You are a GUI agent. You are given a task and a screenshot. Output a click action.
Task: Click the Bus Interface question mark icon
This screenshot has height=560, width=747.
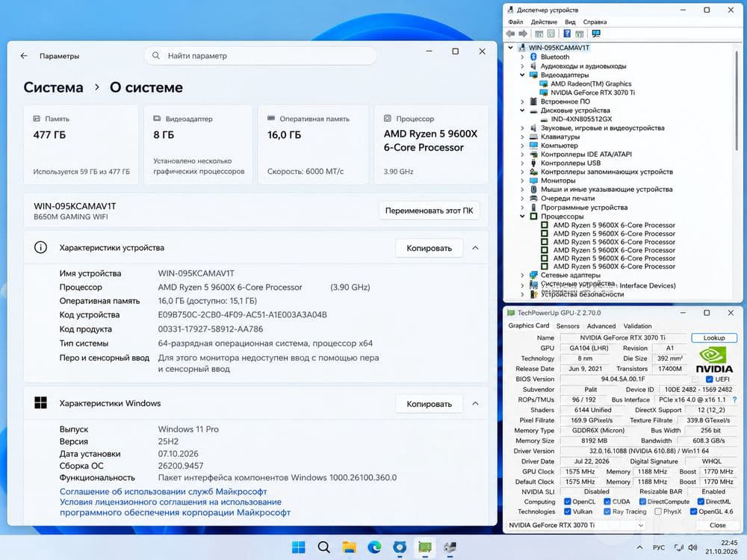pyautogui.click(x=734, y=400)
